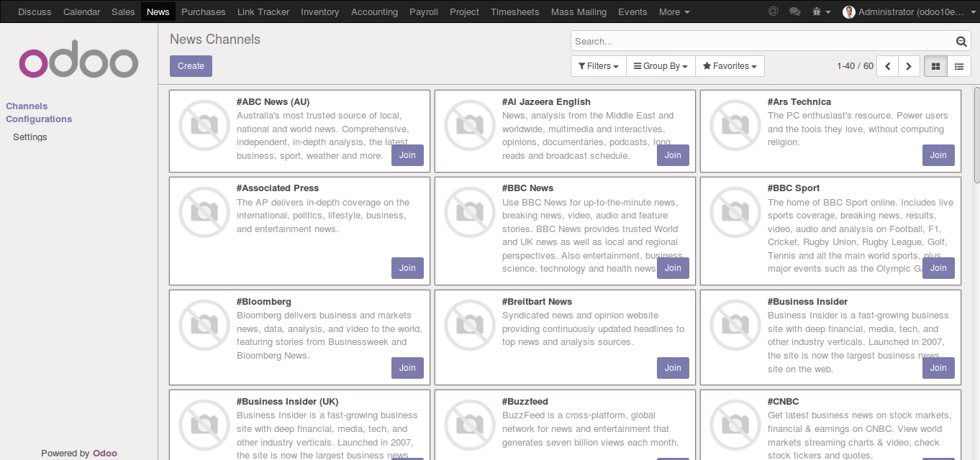980x460 pixels.
Task: Open the conversations chat icon
Action: point(794,11)
